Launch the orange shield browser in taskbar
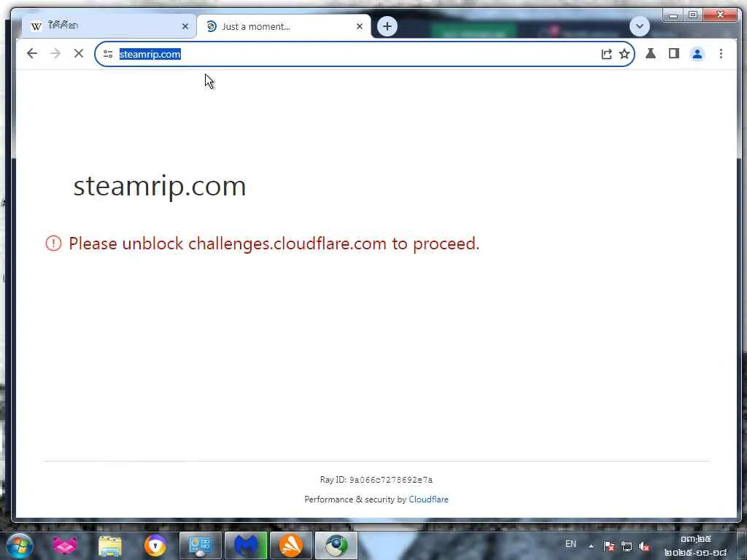Viewport: 747px width, 560px height. [155, 545]
